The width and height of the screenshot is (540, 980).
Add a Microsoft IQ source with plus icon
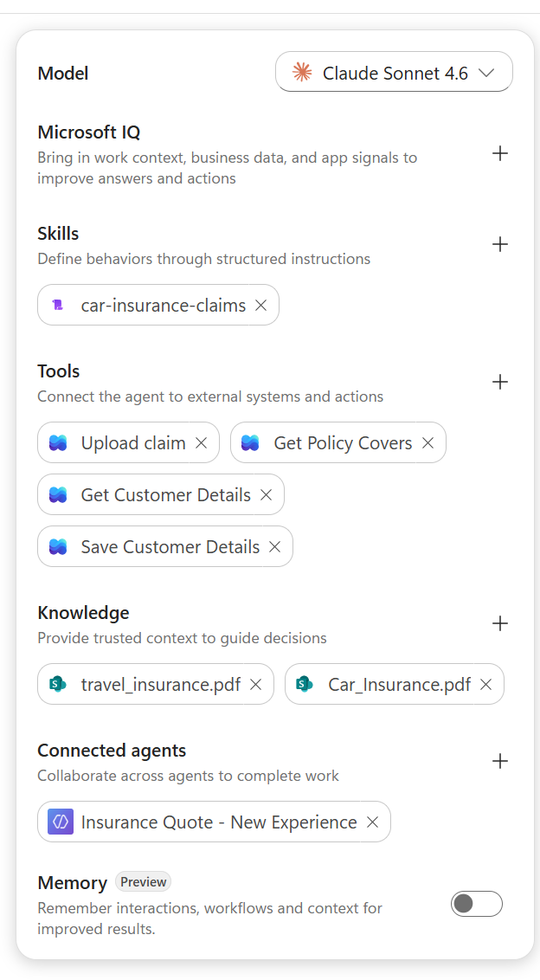click(x=500, y=153)
